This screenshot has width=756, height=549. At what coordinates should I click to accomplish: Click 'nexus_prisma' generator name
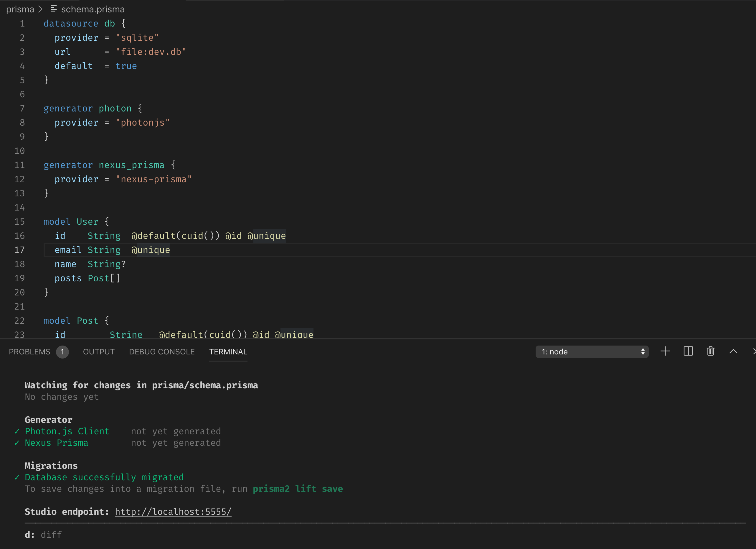tap(131, 165)
